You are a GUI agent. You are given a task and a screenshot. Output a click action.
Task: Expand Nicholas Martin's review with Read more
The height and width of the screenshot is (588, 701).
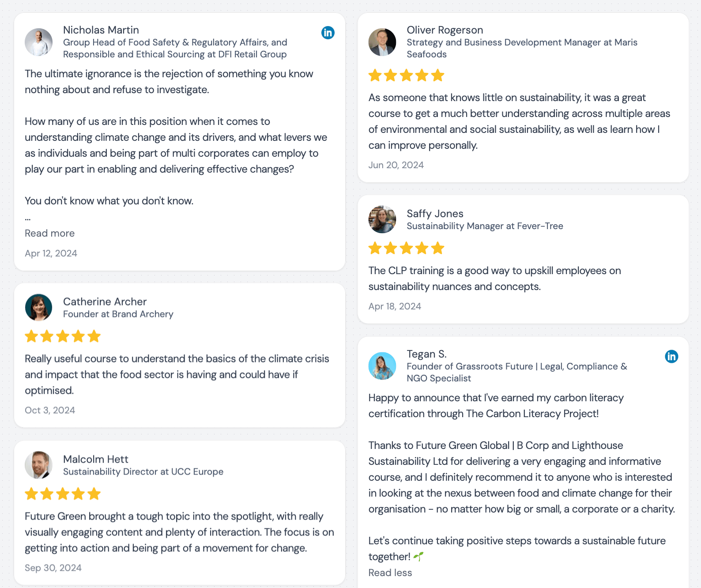pos(49,233)
